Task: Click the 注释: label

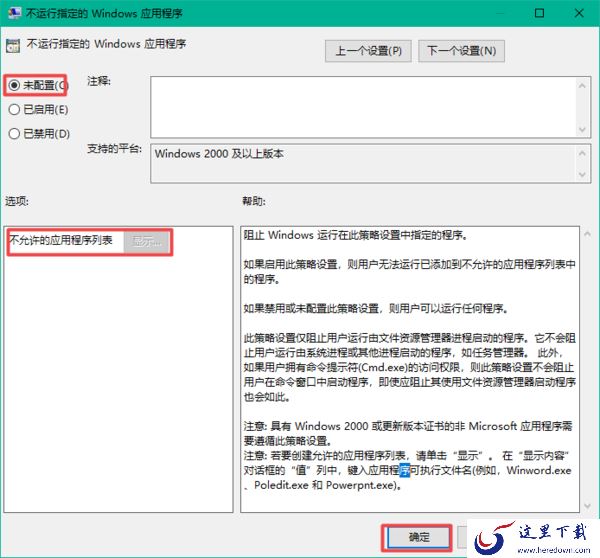Action: tap(99, 81)
